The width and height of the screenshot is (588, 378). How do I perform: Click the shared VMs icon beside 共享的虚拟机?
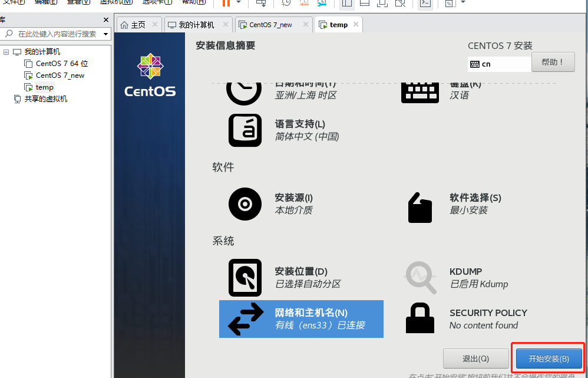[17, 99]
